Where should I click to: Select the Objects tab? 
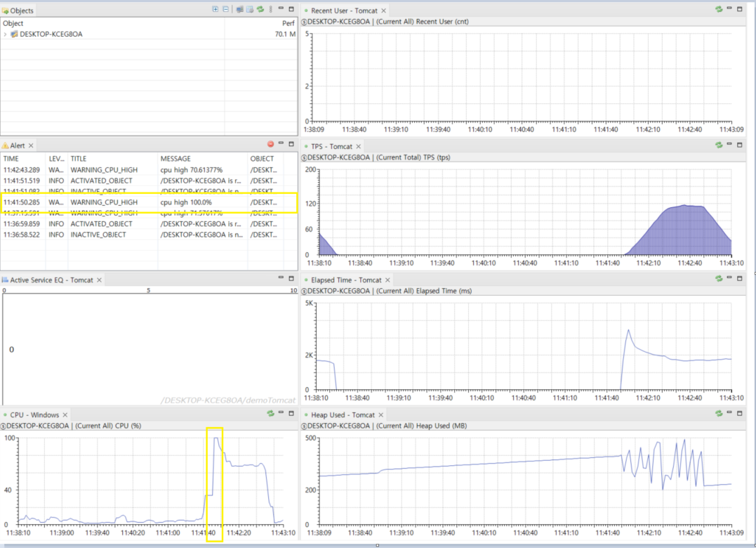coord(18,11)
